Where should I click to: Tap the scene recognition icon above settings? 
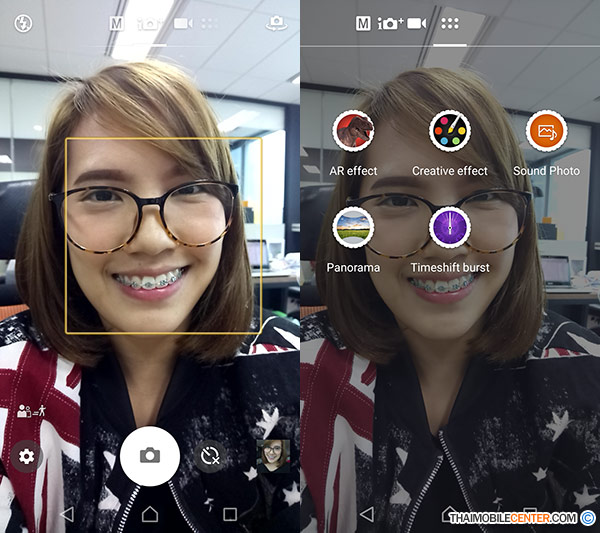26,410
